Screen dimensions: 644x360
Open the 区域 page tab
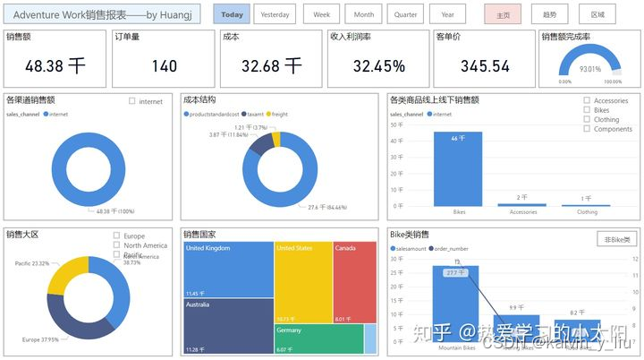pyautogui.click(x=597, y=14)
